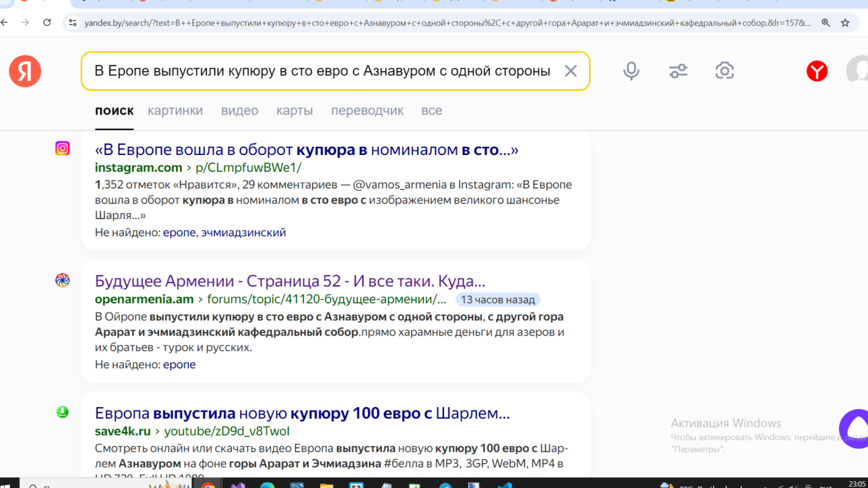Open the profile avatar menu

tap(859, 71)
